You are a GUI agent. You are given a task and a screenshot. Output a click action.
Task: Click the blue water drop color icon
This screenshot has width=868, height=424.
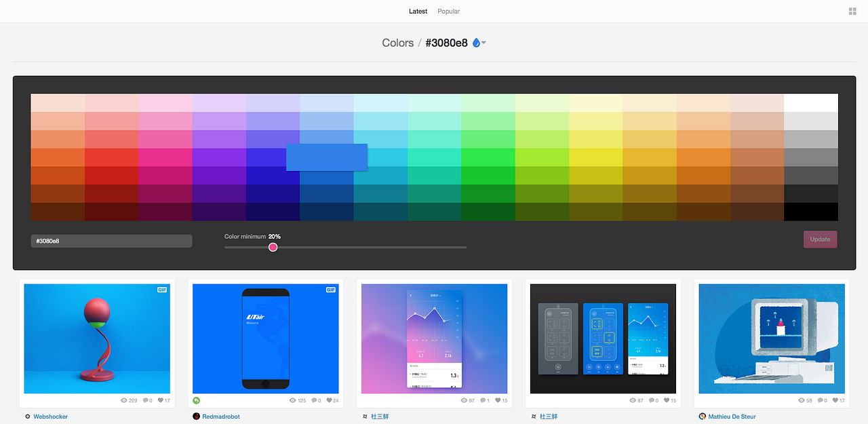(475, 42)
